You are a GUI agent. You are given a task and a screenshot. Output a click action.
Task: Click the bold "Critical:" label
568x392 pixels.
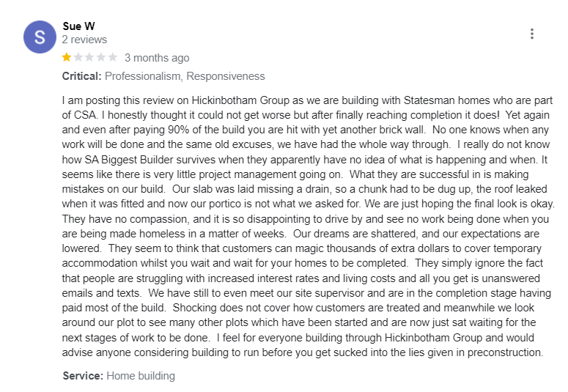[82, 76]
